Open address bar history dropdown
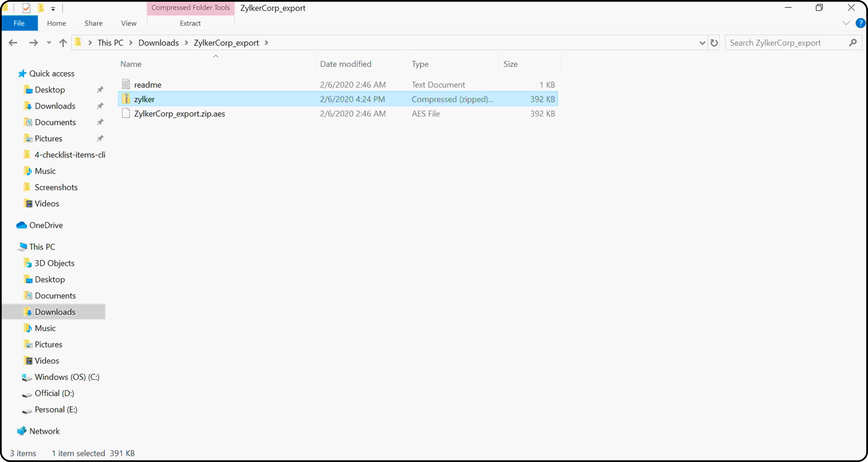Screen dimensions: 868x462 coord(702,43)
